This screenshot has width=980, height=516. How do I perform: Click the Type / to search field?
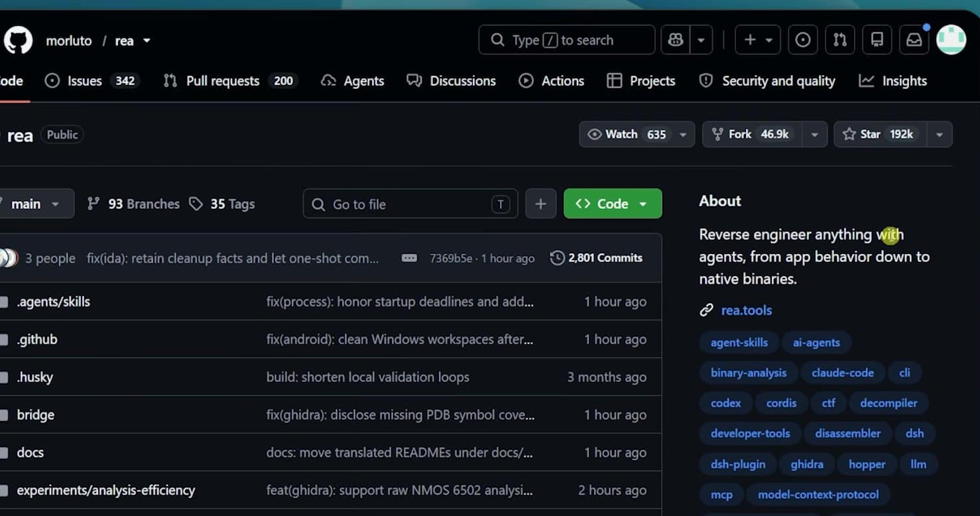tap(566, 40)
